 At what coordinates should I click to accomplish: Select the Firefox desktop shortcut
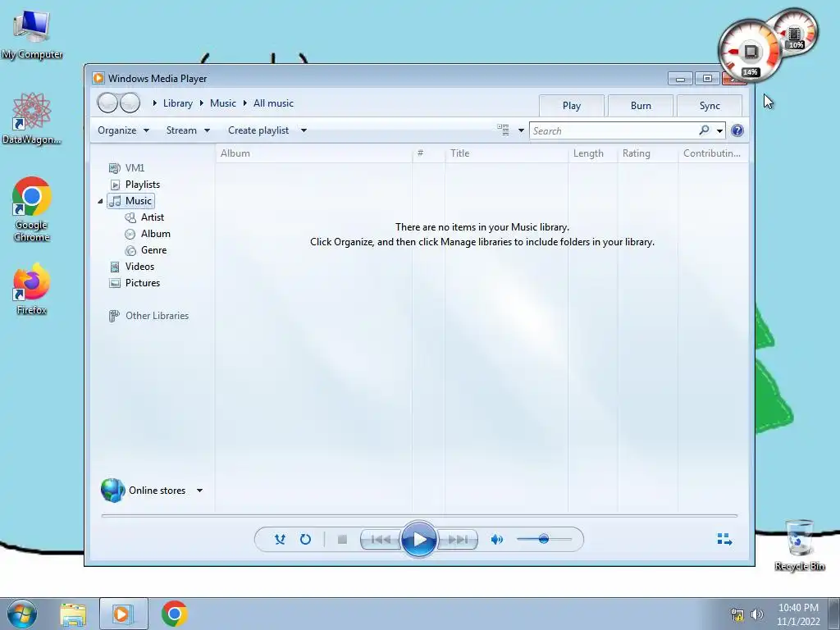[x=32, y=289]
